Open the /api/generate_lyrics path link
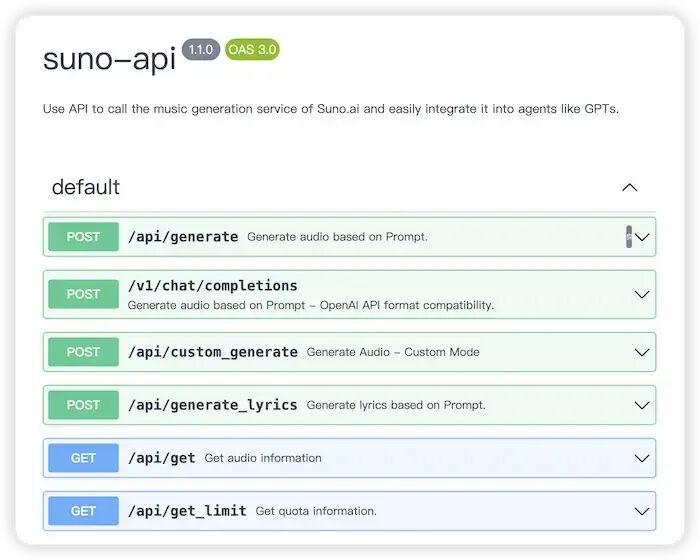The height and width of the screenshot is (560, 700). coord(212,405)
